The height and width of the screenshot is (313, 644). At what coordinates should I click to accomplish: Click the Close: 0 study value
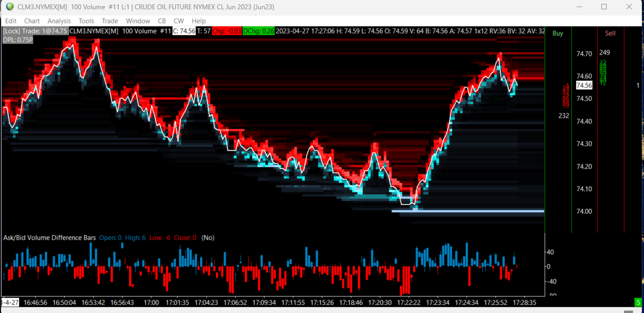pos(185,238)
